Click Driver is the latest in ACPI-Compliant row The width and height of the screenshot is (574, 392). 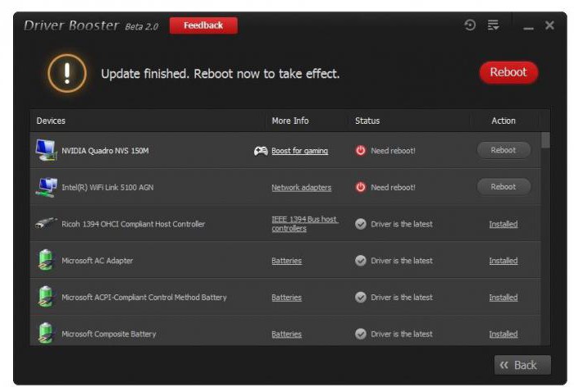coord(402,297)
